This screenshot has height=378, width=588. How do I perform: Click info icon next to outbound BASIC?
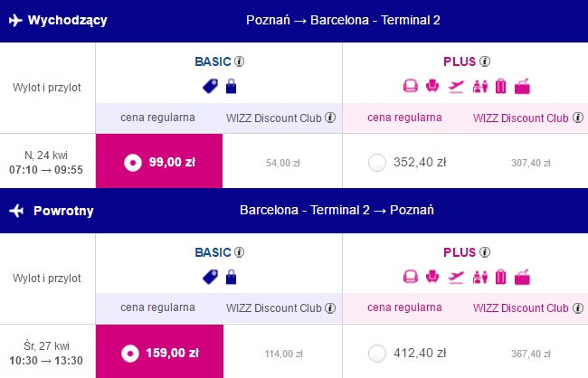[x=239, y=61]
